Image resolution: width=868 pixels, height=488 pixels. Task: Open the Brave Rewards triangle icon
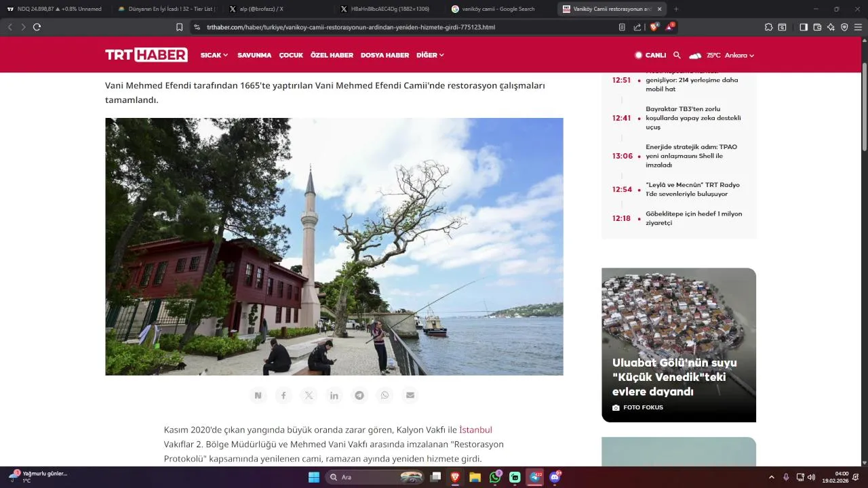(670, 27)
